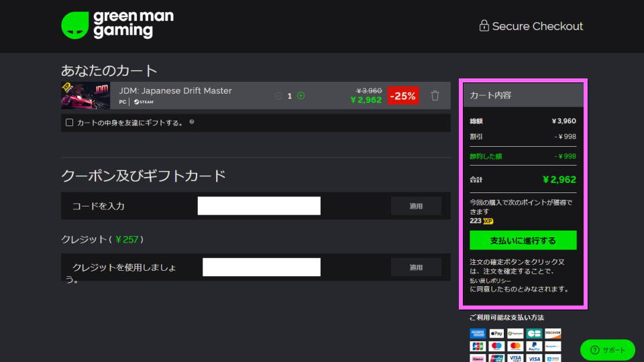Increase item quantity with the plus icon
The height and width of the screenshot is (362, 644).
point(301,96)
